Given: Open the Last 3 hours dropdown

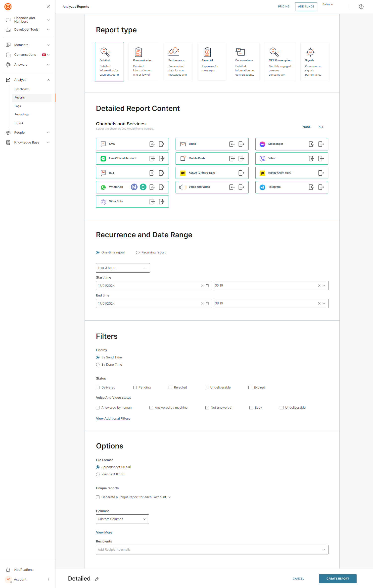Looking at the screenshot, I should 123,268.
